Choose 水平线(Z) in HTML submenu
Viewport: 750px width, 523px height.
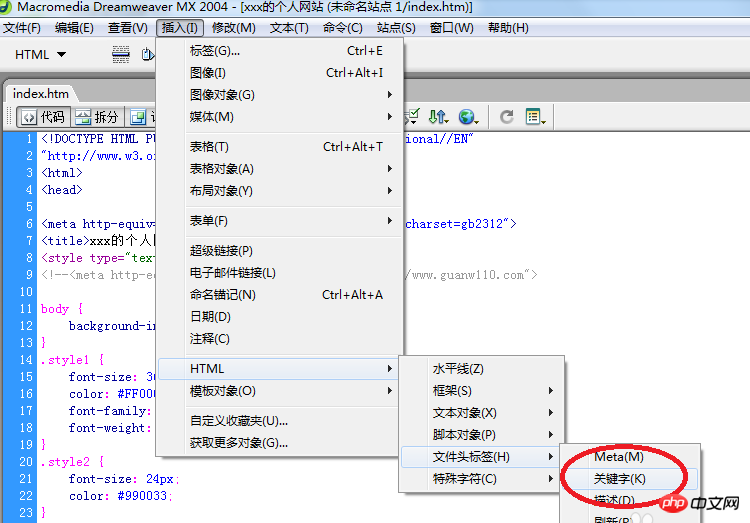(x=482, y=369)
